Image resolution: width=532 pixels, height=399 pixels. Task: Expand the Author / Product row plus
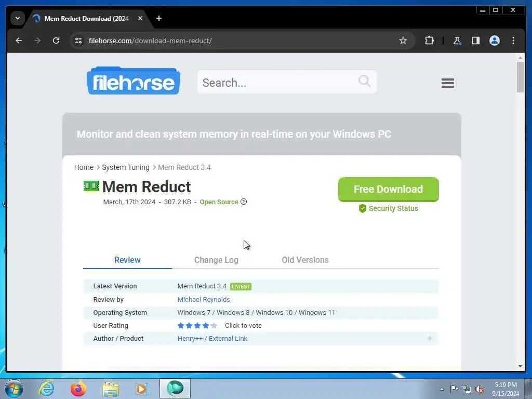click(430, 338)
